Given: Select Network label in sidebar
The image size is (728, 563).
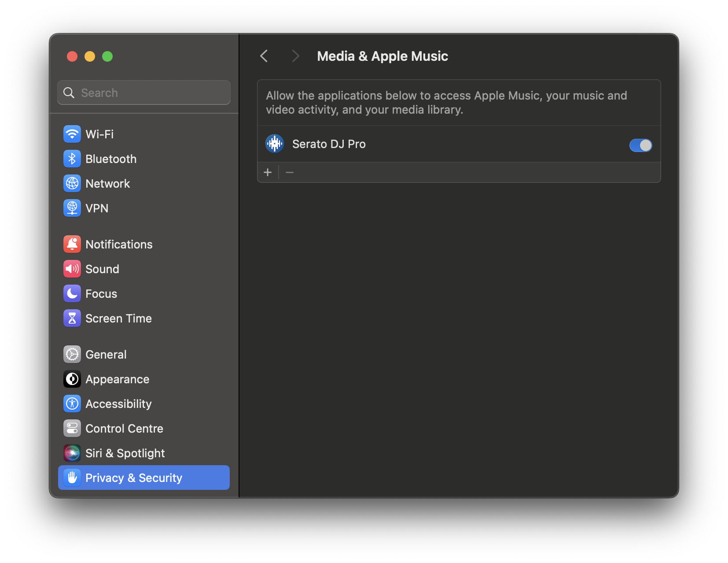Looking at the screenshot, I should 108,183.
